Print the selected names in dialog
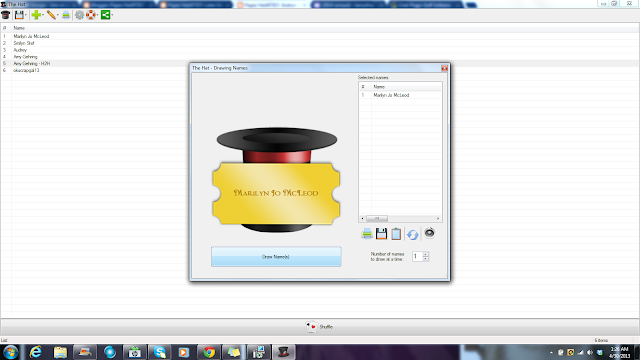 click(367, 234)
